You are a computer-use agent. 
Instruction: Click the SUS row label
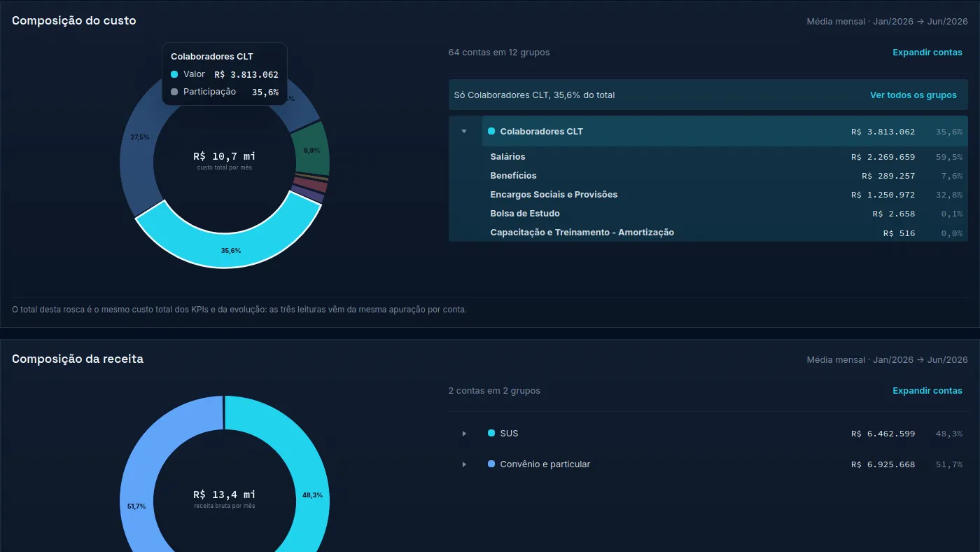click(509, 434)
